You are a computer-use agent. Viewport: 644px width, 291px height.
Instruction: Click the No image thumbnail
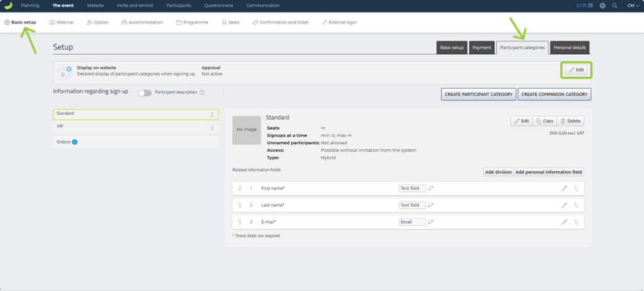(x=247, y=130)
